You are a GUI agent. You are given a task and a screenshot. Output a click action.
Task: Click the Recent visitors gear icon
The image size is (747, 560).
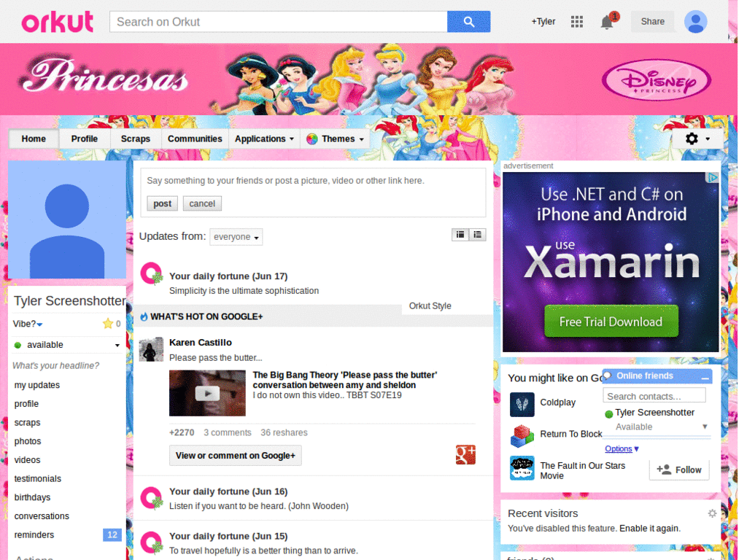[x=712, y=513]
